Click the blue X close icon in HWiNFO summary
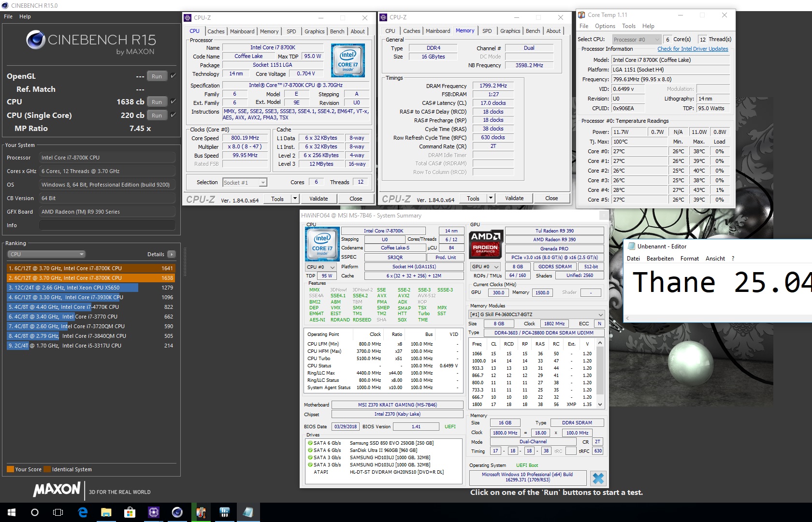The width and height of the screenshot is (812, 522). 598,478
